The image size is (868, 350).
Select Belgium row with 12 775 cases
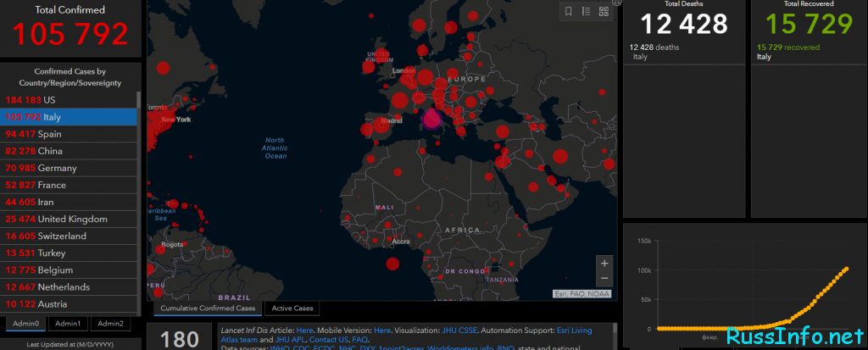69,270
